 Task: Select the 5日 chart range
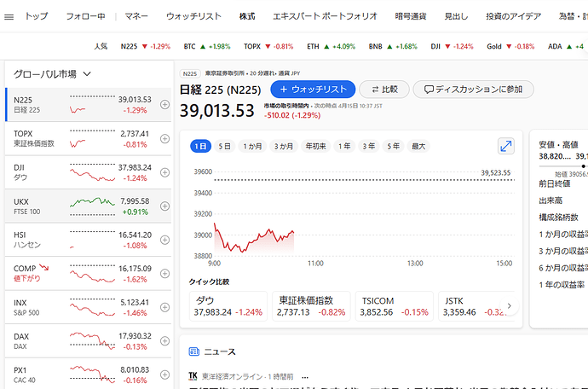[224, 146]
